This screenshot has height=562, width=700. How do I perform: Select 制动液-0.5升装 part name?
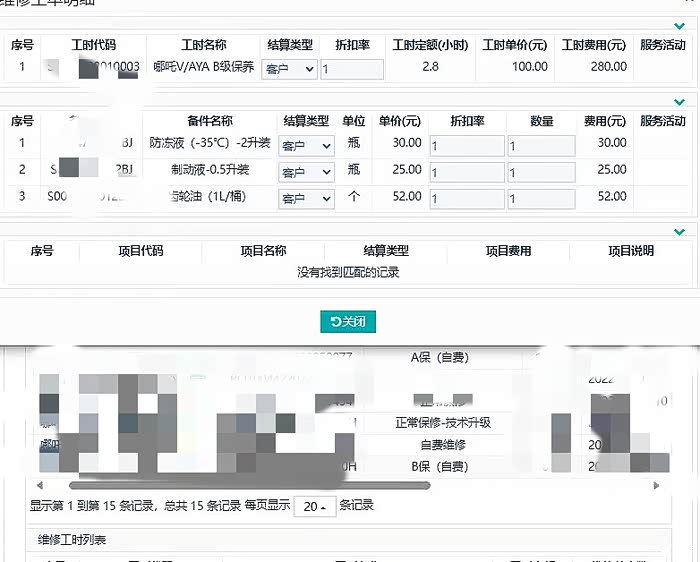coord(210,170)
